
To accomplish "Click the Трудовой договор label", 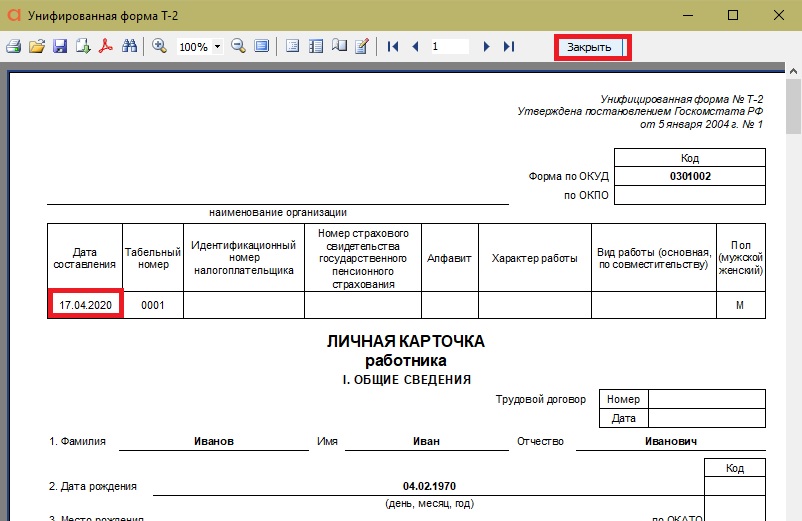I will click(x=541, y=399).
